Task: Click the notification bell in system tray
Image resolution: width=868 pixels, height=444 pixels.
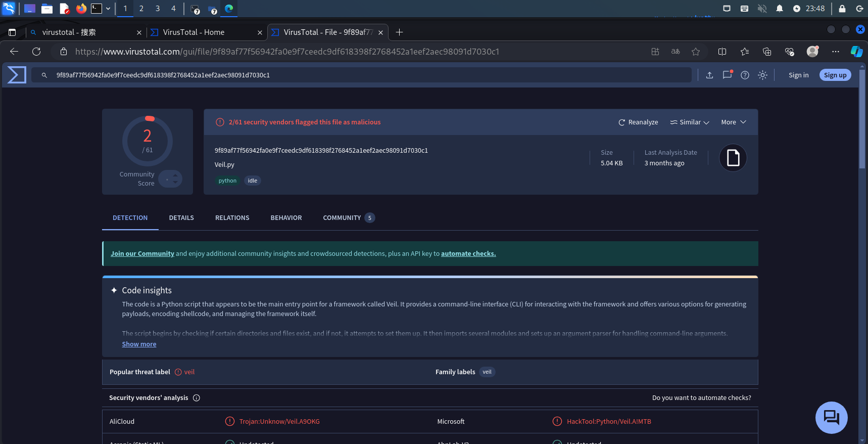Action: (780, 9)
